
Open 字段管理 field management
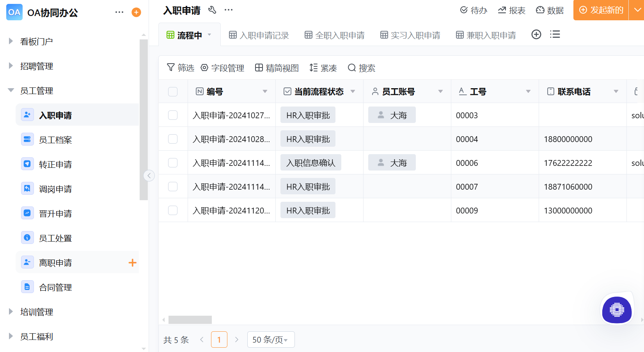click(x=222, y=68)
